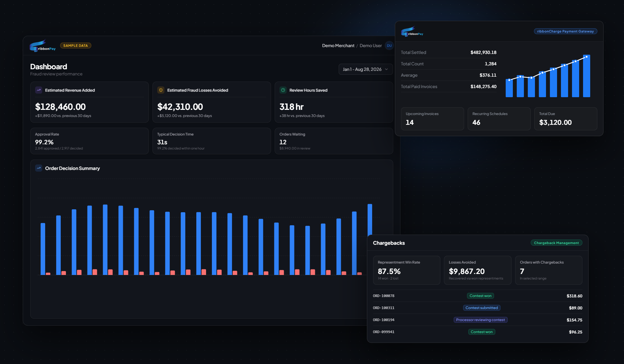Click the clock icon on Review Hours Saved
Screen dimensions: 624x364
click(283, 90)
